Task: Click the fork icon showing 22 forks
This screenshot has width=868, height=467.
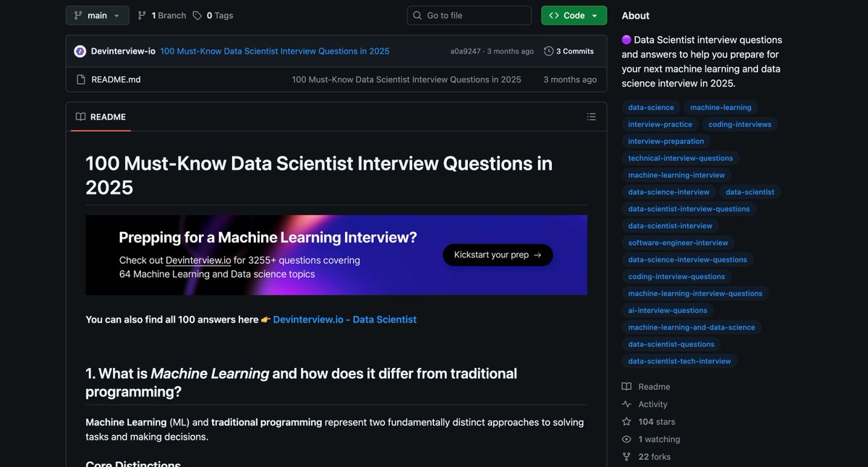Action: 626,456
